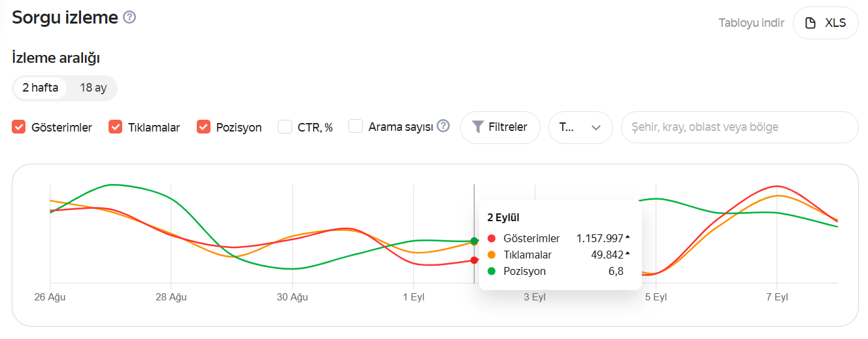Uncheck the Tıklamalar checkbox
Screen dimensions: 868x339
116,127
